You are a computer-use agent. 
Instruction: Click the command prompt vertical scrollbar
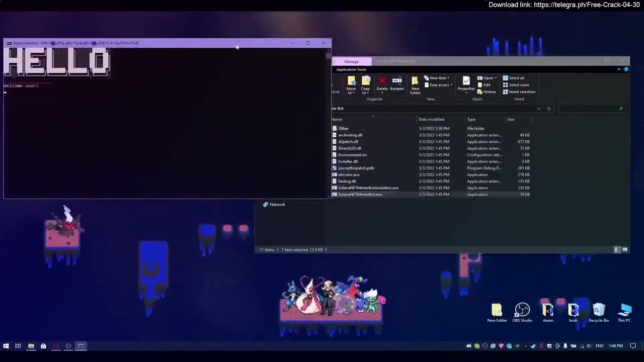coord(329,123)
